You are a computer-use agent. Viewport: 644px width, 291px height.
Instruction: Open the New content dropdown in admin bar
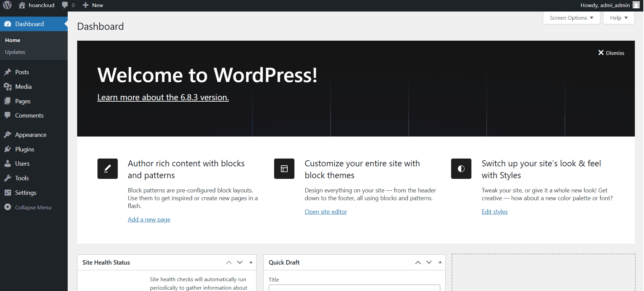point(93,5)
